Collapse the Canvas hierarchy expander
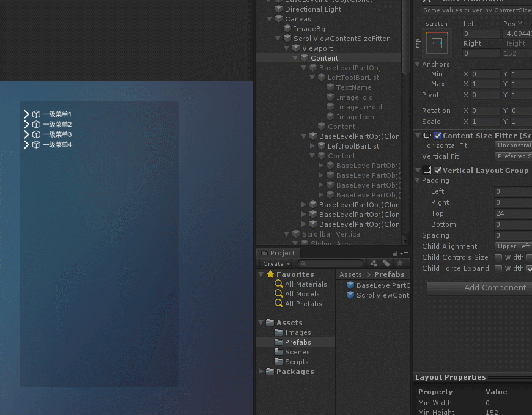The width and height of the screenshot is (532, 415). 269,19
